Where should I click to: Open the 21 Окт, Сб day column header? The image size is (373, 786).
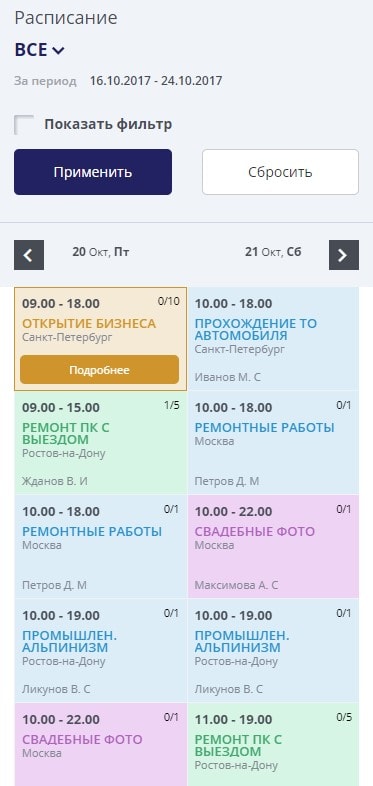[x=273, y=252]
